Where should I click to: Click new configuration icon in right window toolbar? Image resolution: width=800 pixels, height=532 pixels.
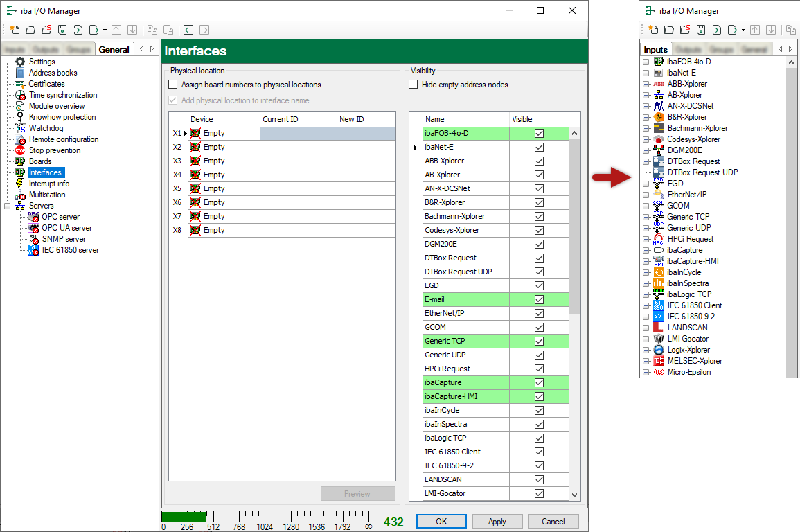pyautogui.click(x=654, y=30)
